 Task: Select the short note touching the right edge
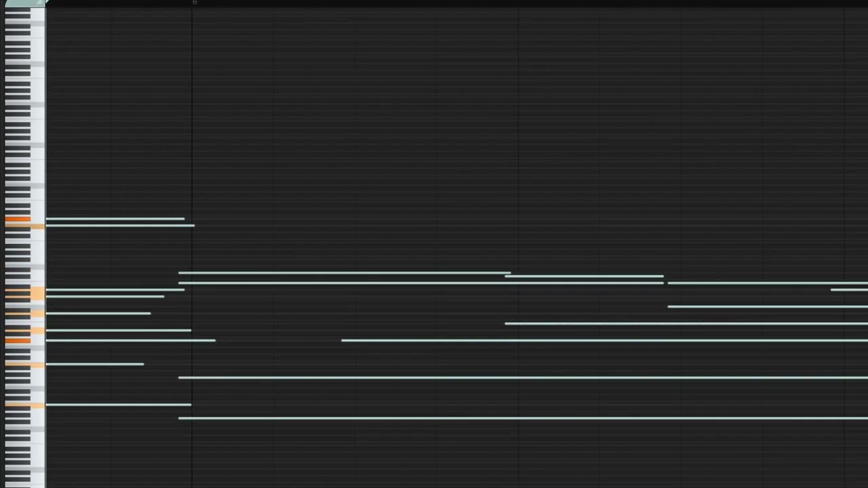[849, 290]
